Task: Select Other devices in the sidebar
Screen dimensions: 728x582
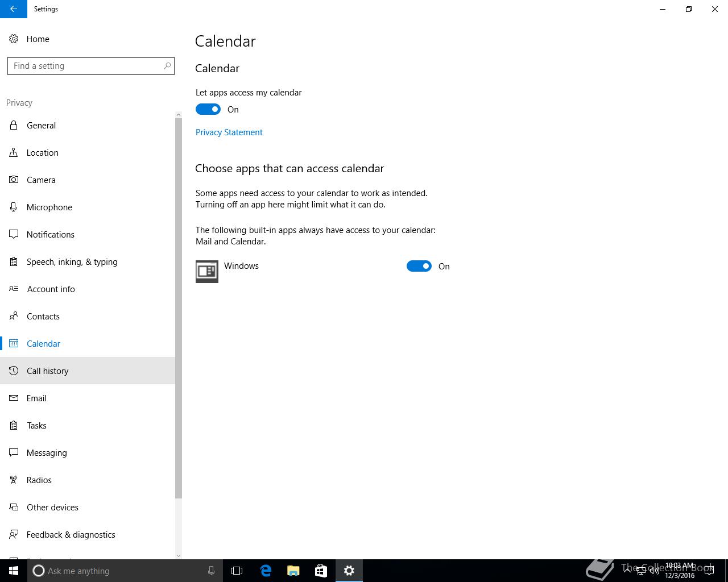Action: [88, 508]
